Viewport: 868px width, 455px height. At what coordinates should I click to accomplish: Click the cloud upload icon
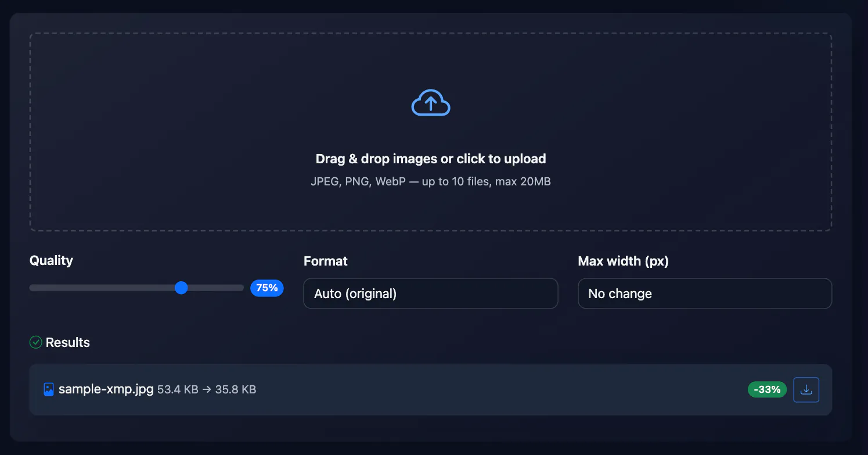[431, 103]
